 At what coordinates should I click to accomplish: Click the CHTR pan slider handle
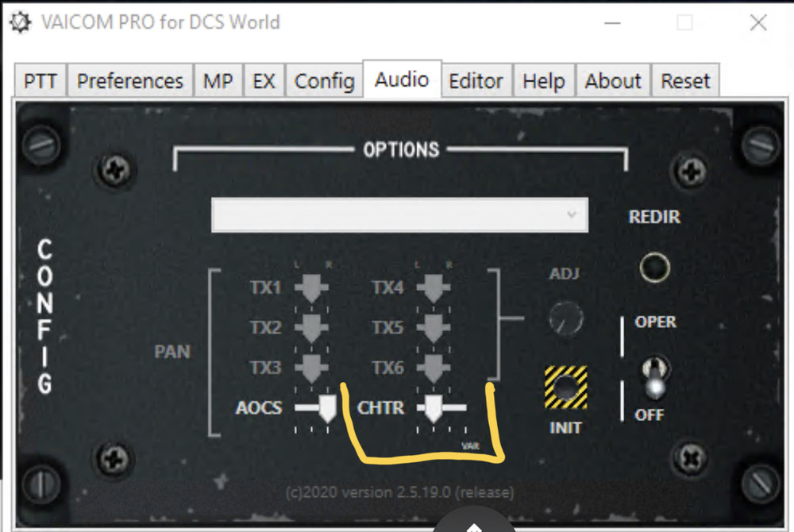pyautogui.click(x=433, y=408)
